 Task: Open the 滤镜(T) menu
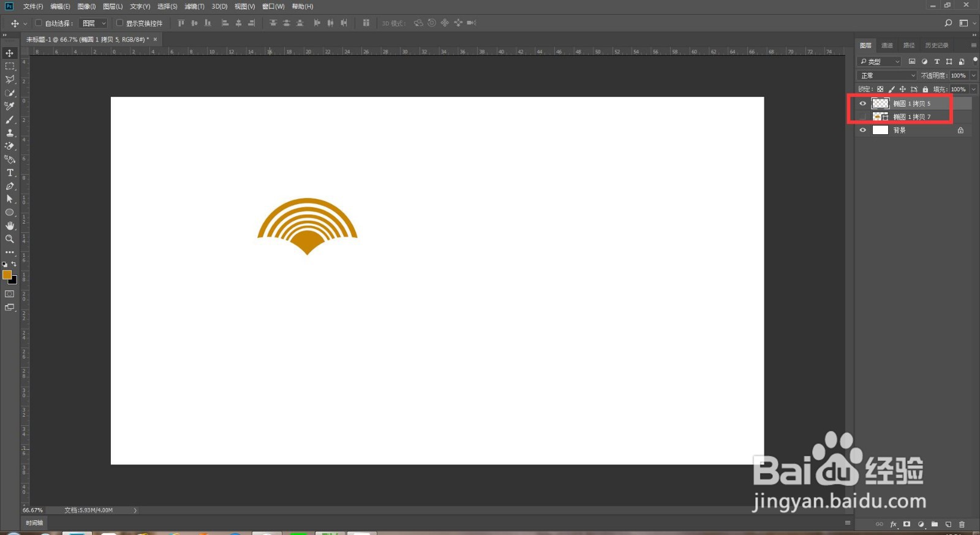tap(194, 7)
